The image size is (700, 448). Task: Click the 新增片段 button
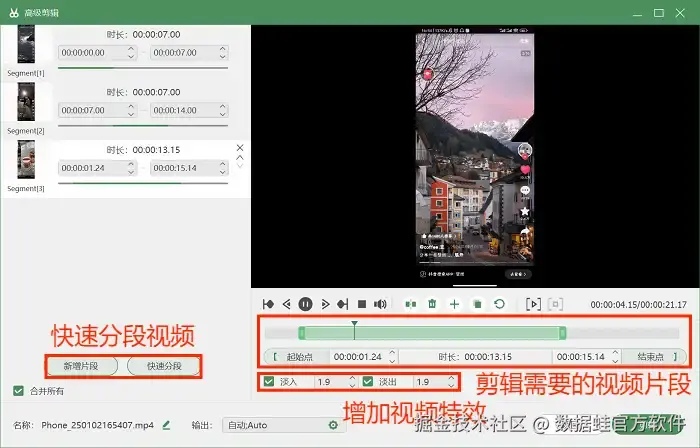[81, 366]
